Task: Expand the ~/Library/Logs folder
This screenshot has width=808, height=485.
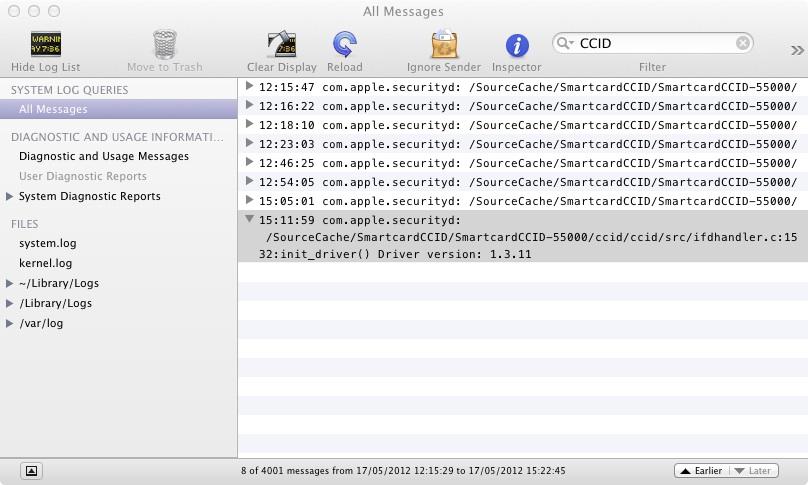Action: pos(10,284)
